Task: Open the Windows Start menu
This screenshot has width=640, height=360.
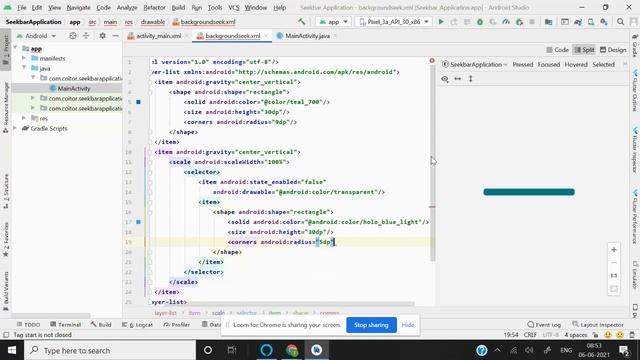Action: point(12,350)
